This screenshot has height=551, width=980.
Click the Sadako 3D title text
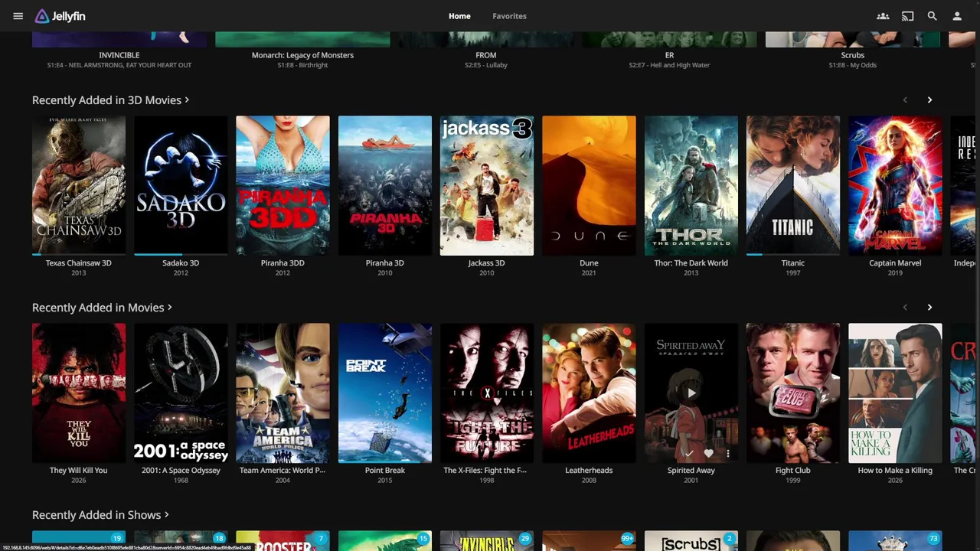pyautogui.click(x=181, y=262)
